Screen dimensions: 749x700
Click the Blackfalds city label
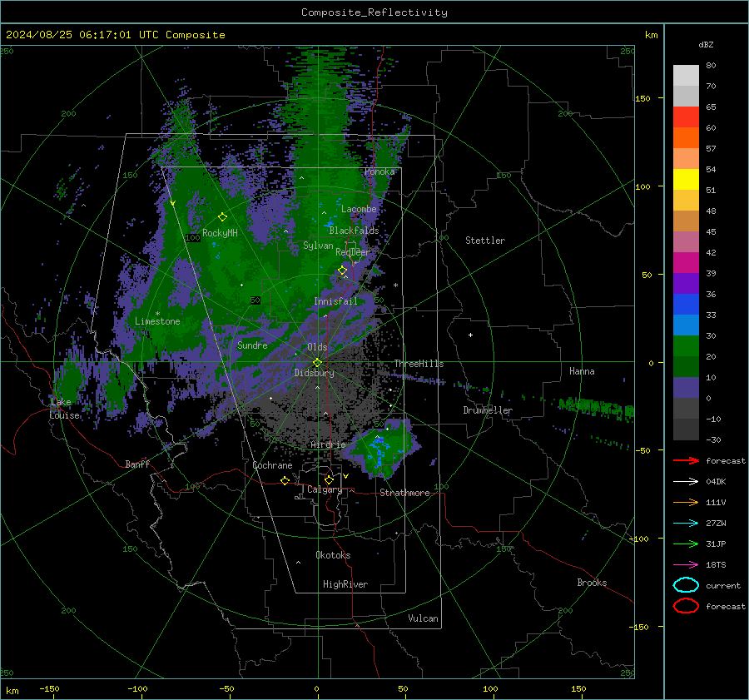(354, 231)
